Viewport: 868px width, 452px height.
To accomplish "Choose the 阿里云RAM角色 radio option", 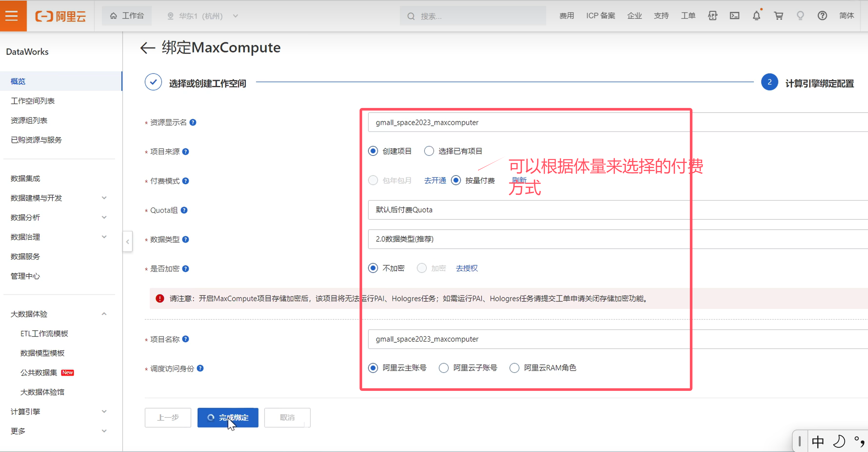I will click(x=514, y=368).
